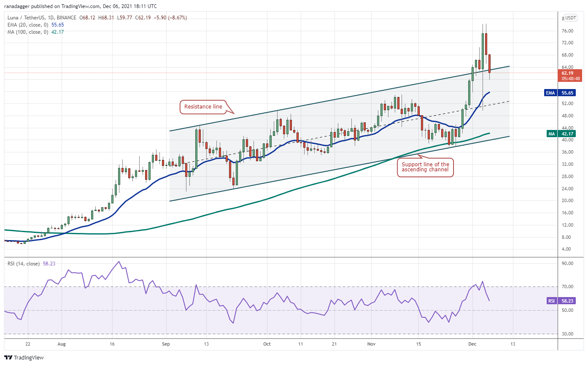The width and height of the screenshot is (588, 365).
Task: Select the 55.65 EMA value label
Action: tap(570, 91)
